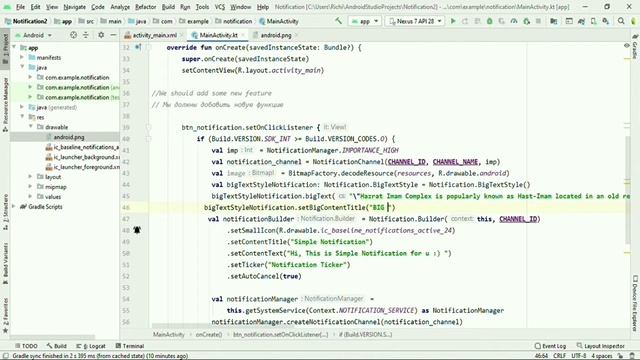Open the Build Variants side panel

[x=5, y=263]
